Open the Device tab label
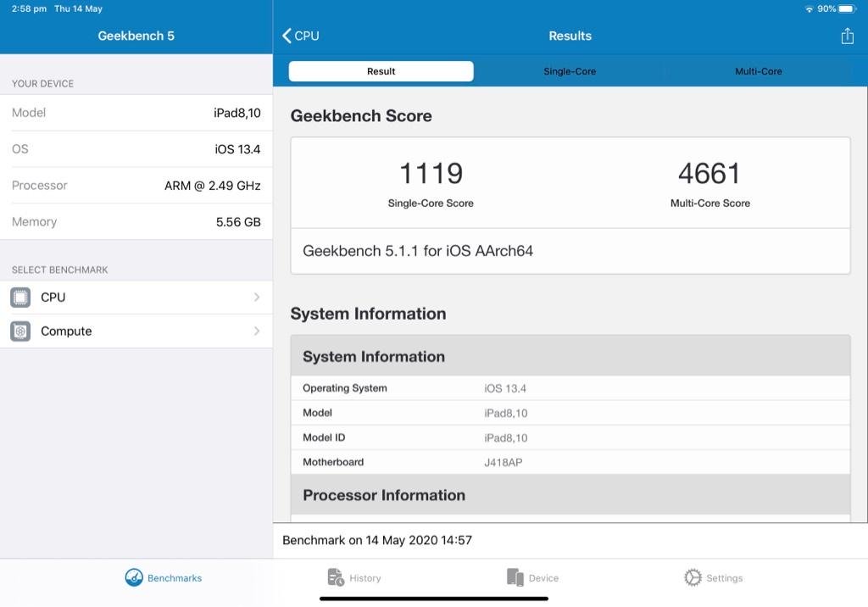This screenshot has width=868, height=607. point(543,578)
